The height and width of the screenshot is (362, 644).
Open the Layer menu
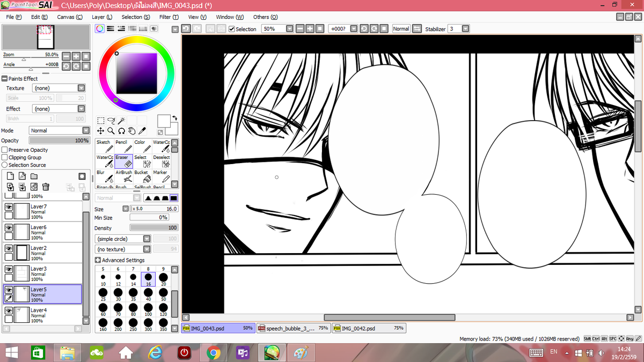tap(102, 17)
